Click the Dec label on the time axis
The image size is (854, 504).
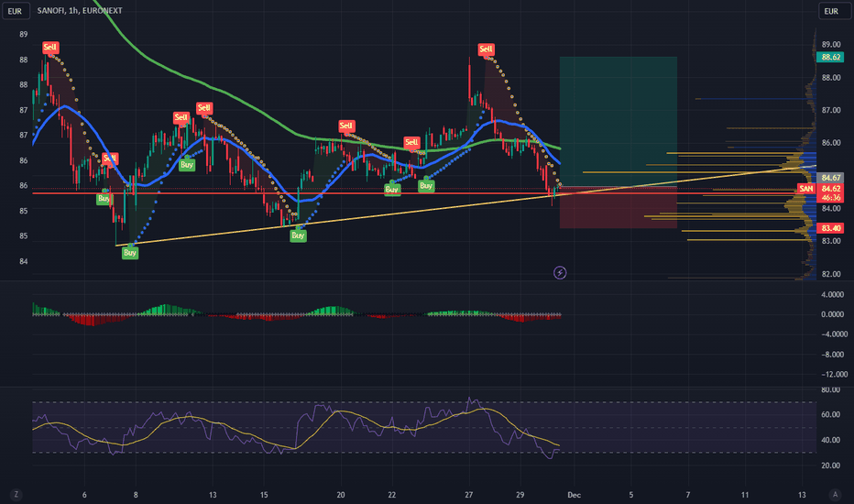[x=574, y=495]
